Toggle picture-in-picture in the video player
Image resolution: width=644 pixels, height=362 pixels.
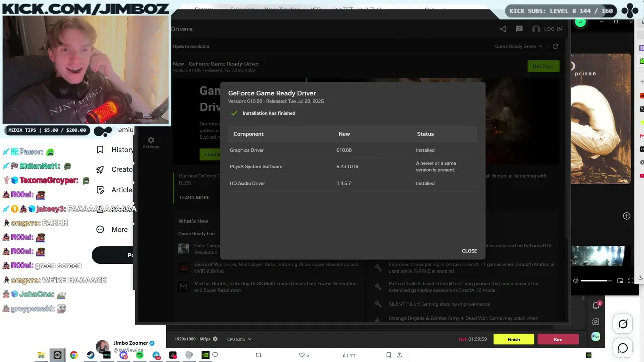pyautogui.click(x=620, y=281)
